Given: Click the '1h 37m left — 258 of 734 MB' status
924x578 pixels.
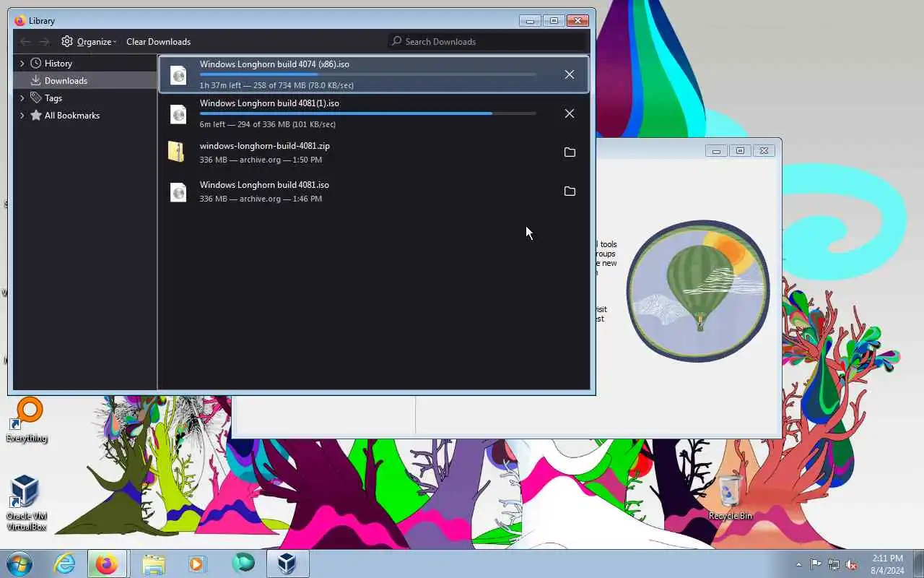Looking at the screenshot, I should coord(276,85).
